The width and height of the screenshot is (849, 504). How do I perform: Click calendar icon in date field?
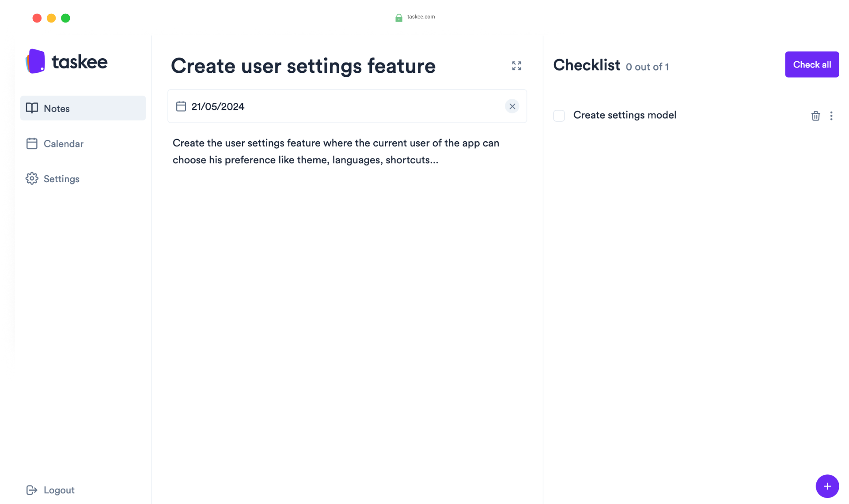click(181, 106)
